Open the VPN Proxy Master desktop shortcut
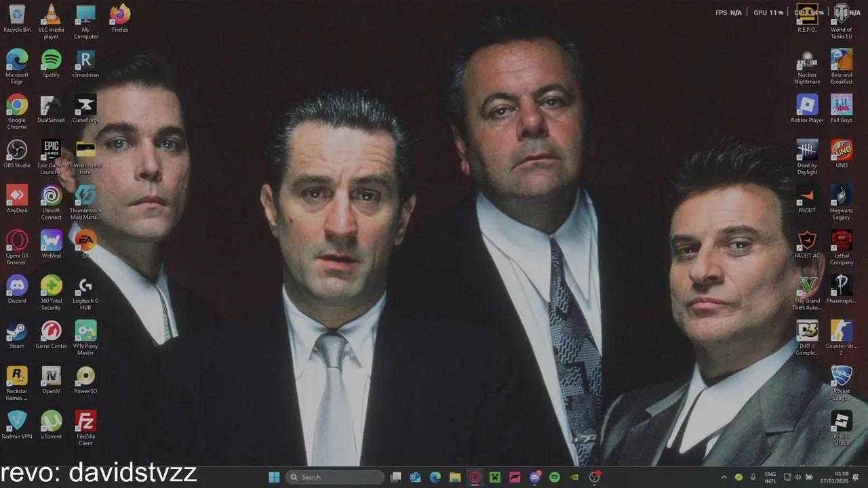Image resolution: width=868 pixels, height=488 pixels. (x=85, y=338)
